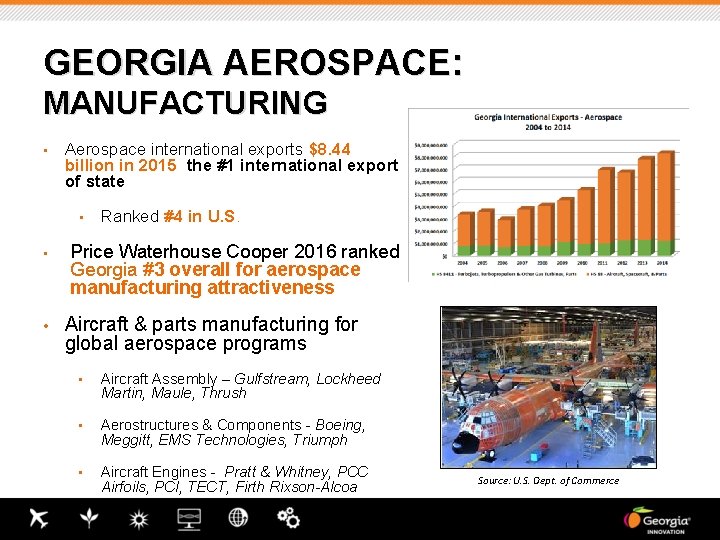Click 'of state' text line
Screen dimensions: 720x540
pyautogui.click(x=95, y=181)
